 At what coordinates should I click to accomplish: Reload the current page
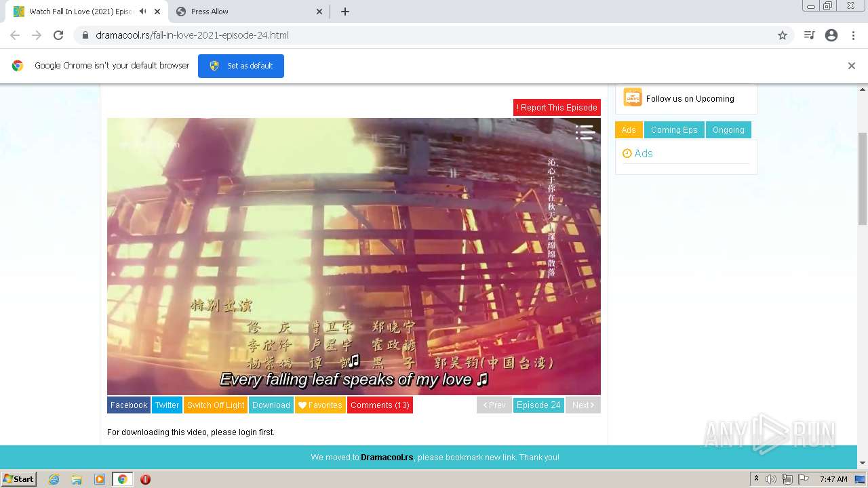click(x=58, y=35)
